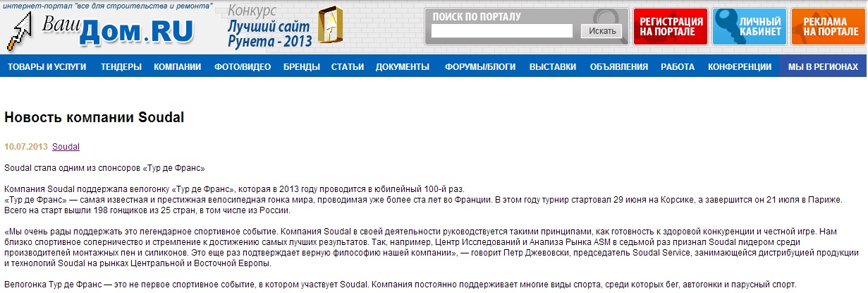Go to Статьи menu item
The image size is (868, 293).
(348, 67)
